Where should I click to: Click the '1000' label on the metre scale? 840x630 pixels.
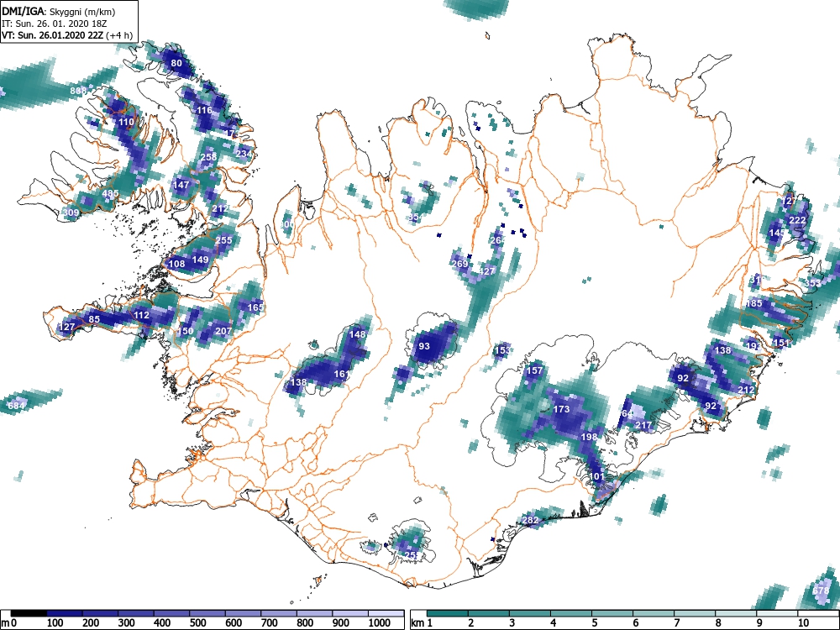click(x=380, y=623)
